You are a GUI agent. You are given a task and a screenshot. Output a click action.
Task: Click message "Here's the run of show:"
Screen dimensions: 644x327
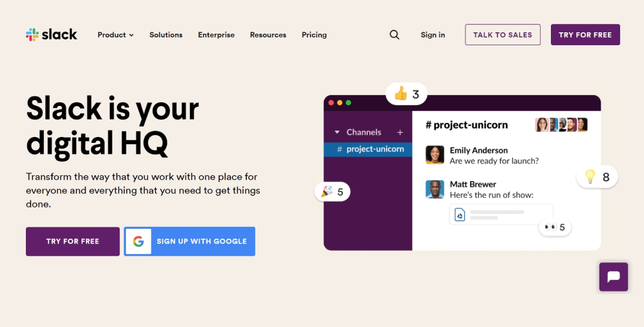[x=491, y=195]
